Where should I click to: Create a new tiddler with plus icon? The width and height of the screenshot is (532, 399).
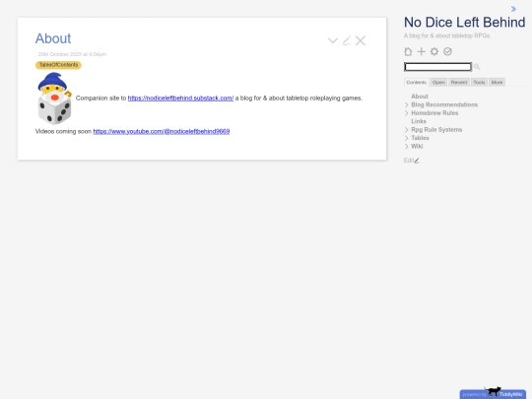tap(421, 51)
